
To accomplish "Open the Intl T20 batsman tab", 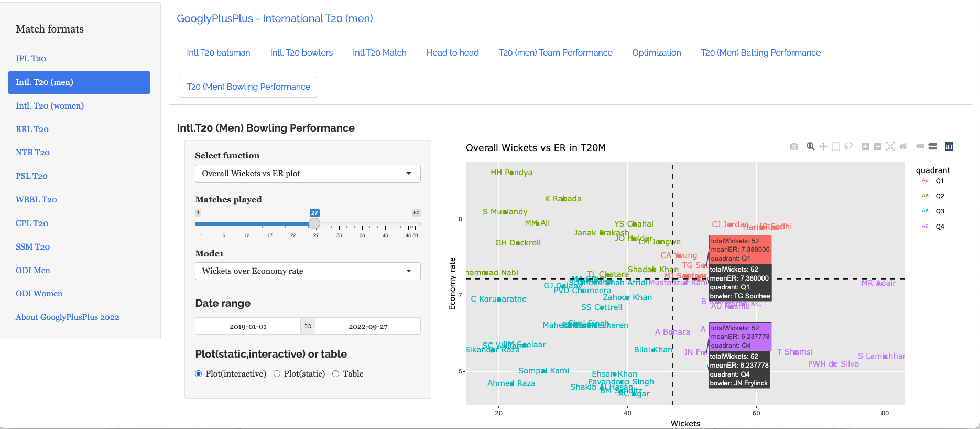I will click(x=219, y=53).
